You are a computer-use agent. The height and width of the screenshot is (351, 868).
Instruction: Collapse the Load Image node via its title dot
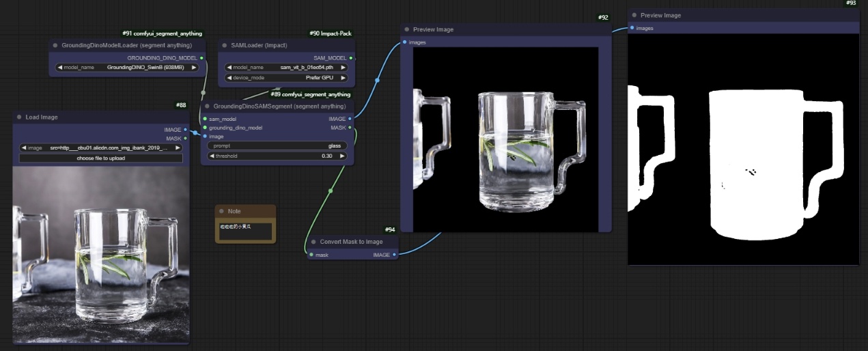(18, 117)
